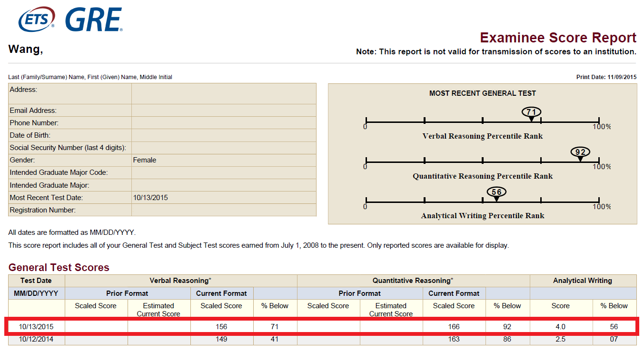Image resolution: width=644 pixels, height=353 pixels.
Task: Click the quantitative scaled score 166
Action: (x=454, y=327)
